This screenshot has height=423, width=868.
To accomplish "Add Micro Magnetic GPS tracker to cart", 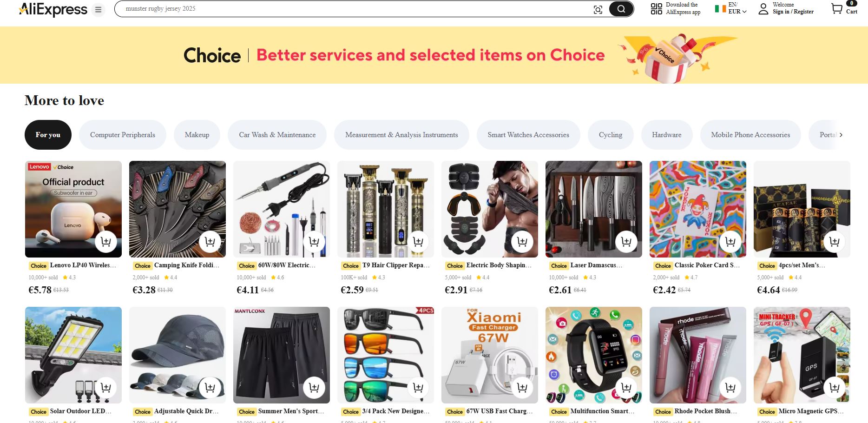I will click(835, 388).
